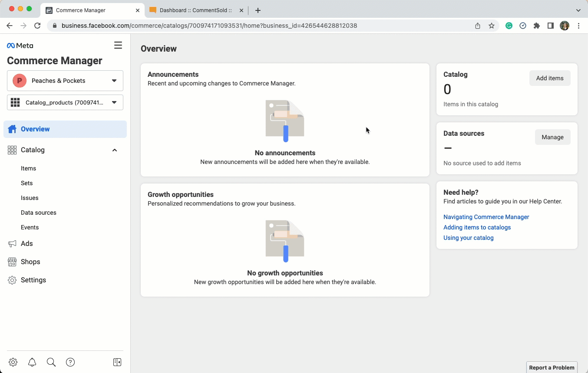Click the Settings gear icon beside Settings label
This screenshot has width=588, height=373.
coord(12,280)
